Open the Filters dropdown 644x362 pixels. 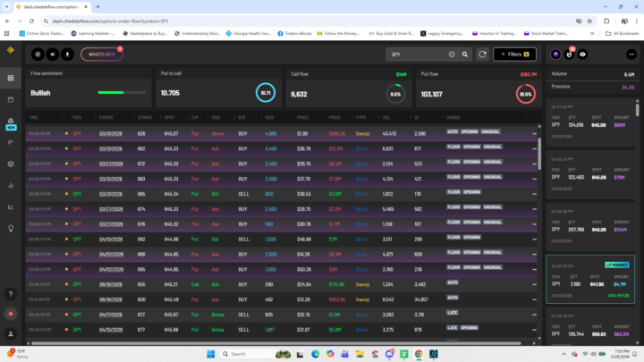(x=514, y=55)
